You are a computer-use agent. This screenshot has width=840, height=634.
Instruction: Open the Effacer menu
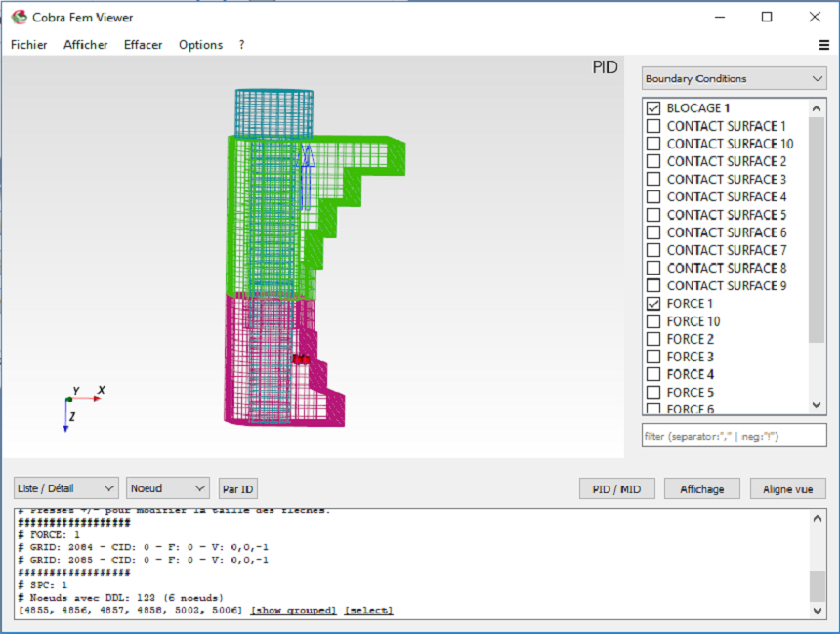[143, 45]
